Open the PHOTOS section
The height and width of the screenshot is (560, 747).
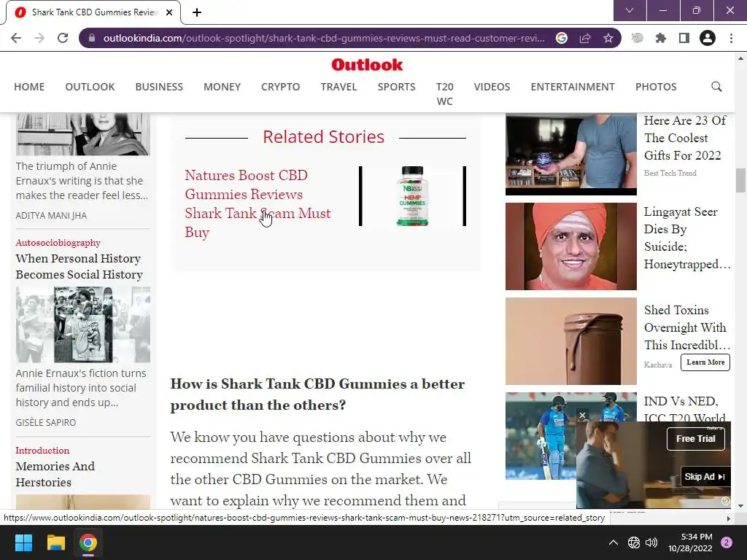pos(656,87)
